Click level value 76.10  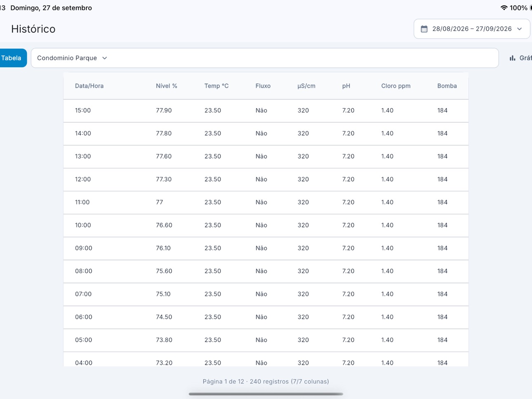tap(163, 248)
